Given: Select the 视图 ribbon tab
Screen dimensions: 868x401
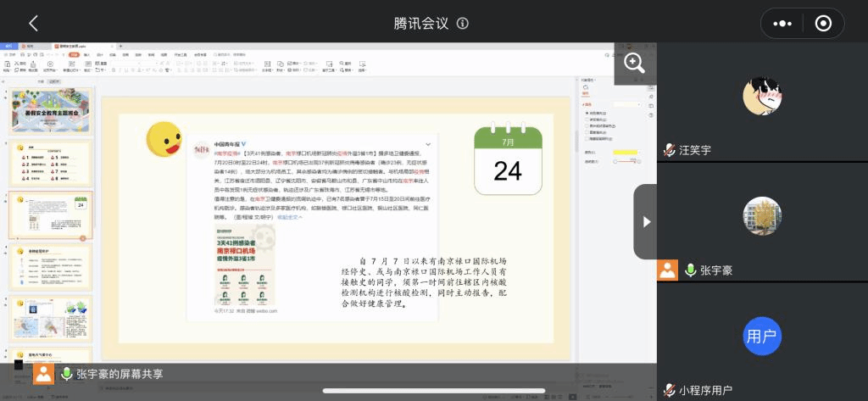Looking at the screenshot, I should [164, 55].
